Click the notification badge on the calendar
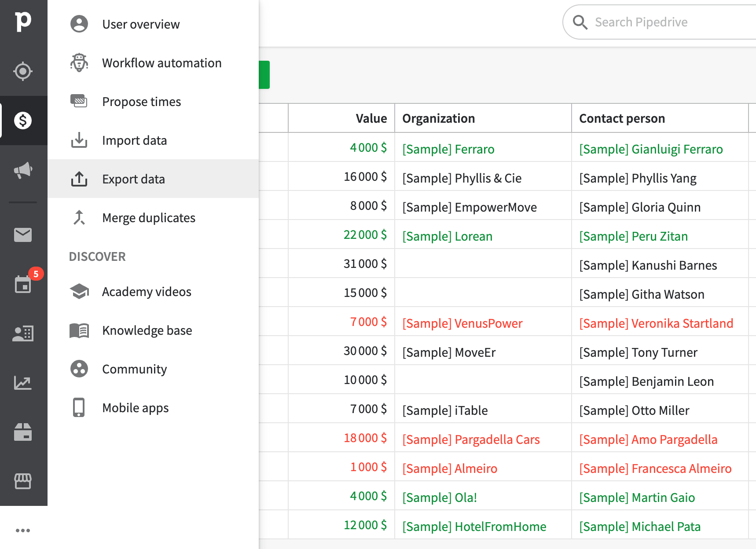 (36, 274)
